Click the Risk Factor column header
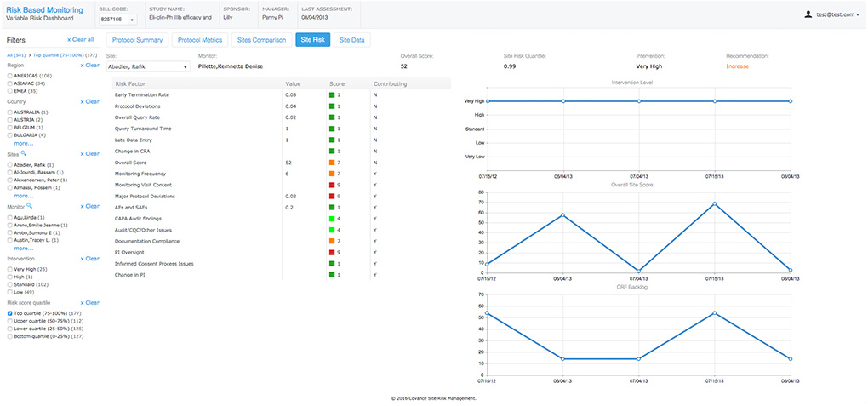Image resolution: width=868 pixels, height=406 pixels. coord(129,84)
